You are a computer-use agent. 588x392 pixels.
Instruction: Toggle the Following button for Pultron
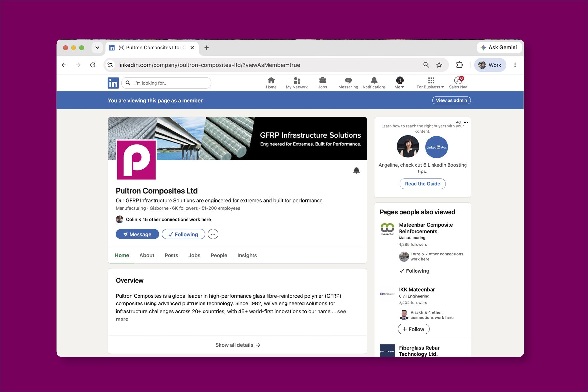183,234
